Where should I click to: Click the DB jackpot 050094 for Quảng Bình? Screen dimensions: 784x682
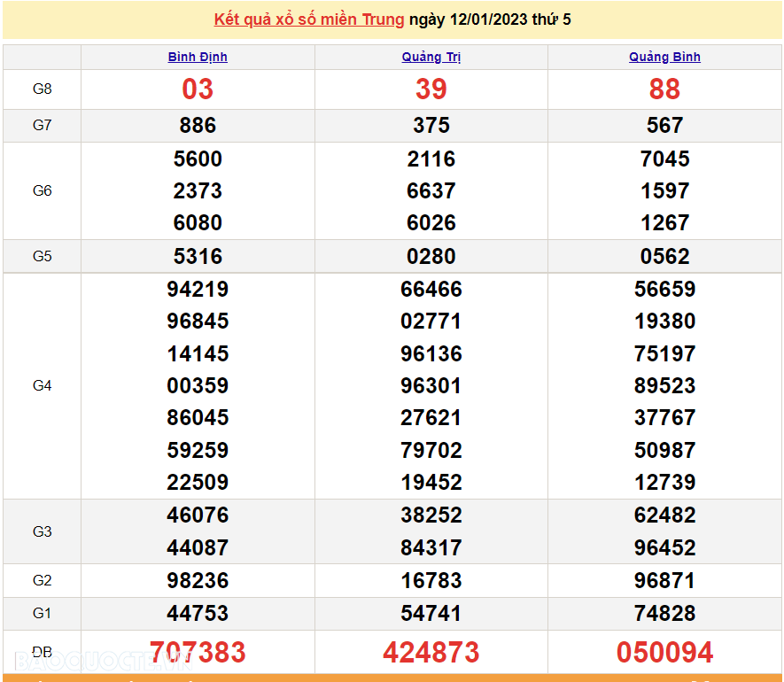pos(665,652)
